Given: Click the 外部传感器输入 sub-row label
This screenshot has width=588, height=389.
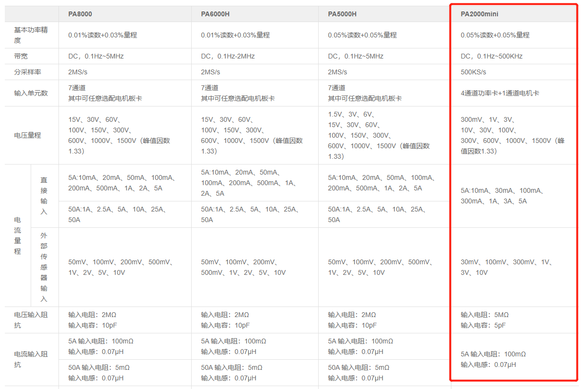Looking at the screenshot, I should [x=44, y=267].
